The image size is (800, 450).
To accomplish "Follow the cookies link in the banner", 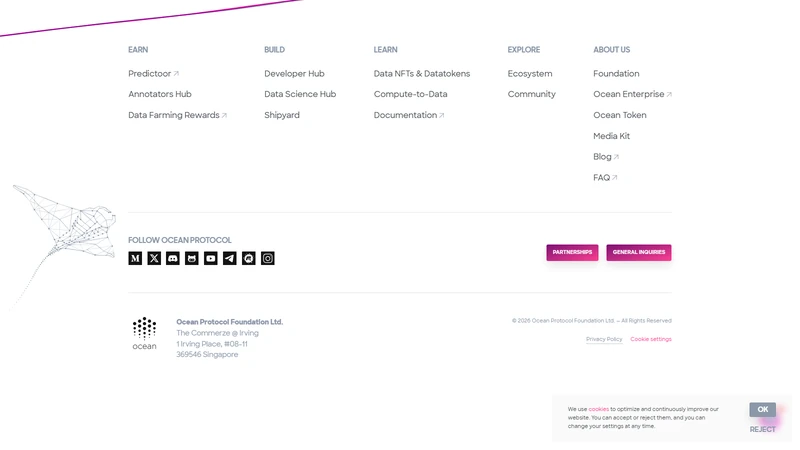I will [598, 409].
